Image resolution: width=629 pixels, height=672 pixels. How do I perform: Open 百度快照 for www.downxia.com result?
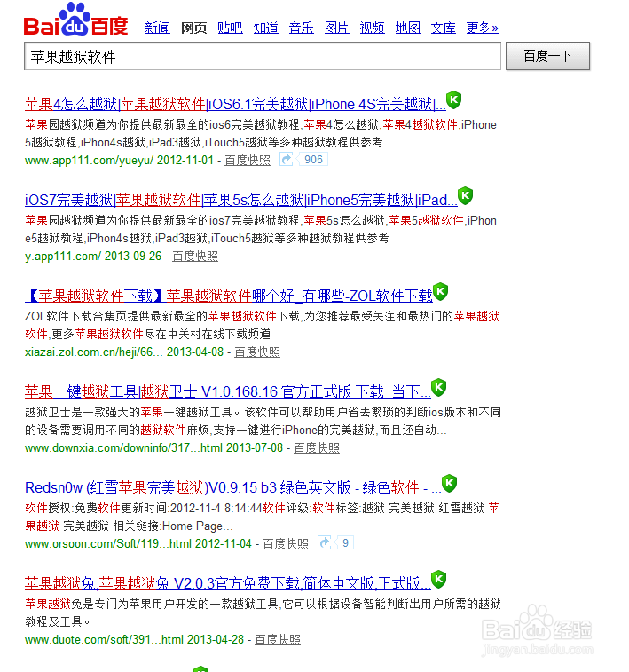tap(317, 448)
